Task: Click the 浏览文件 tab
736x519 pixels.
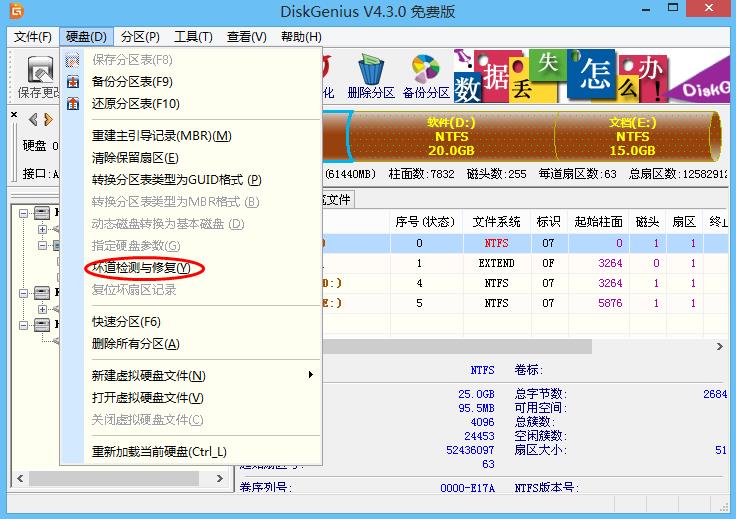Action: point(337,200)
